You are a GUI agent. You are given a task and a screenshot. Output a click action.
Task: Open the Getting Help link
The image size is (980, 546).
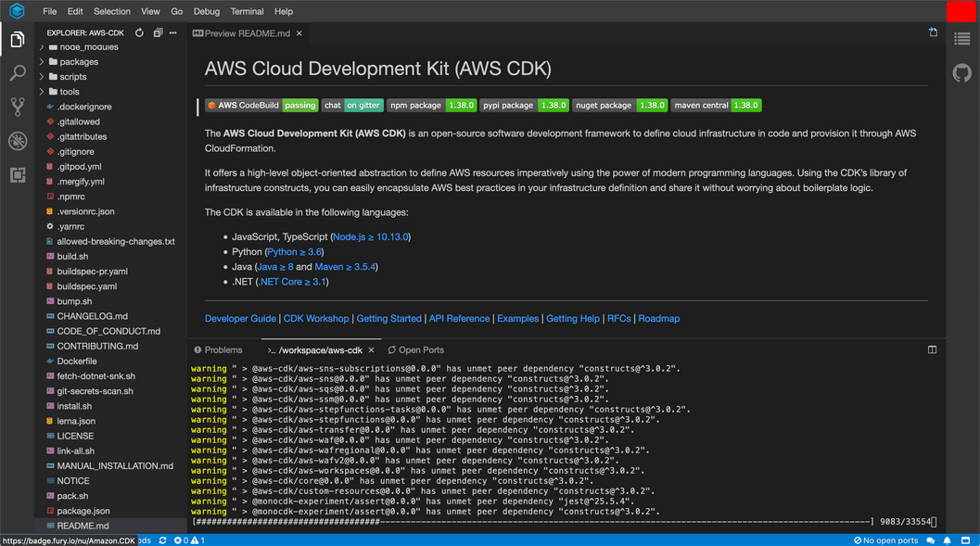pos(572,319)
